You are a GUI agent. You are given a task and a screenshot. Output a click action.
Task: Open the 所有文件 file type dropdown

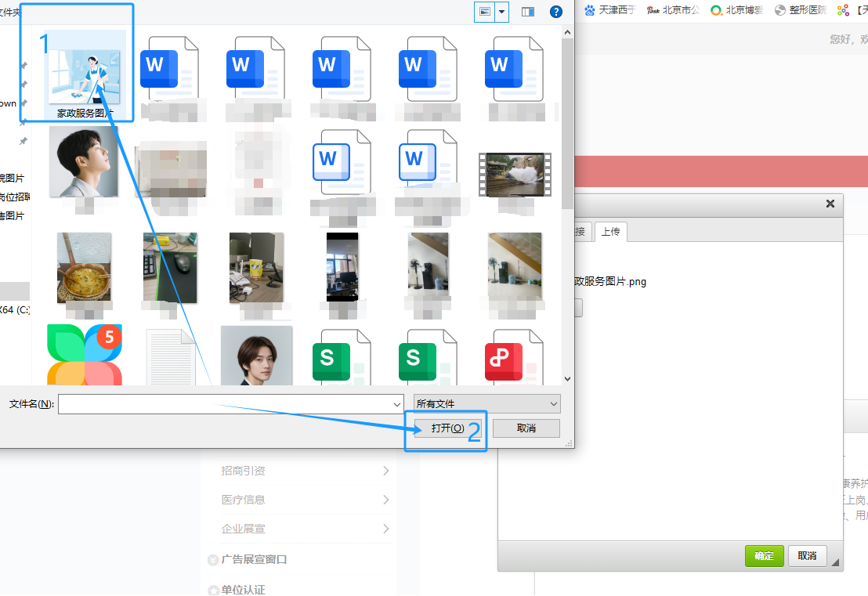coord(486,404)
